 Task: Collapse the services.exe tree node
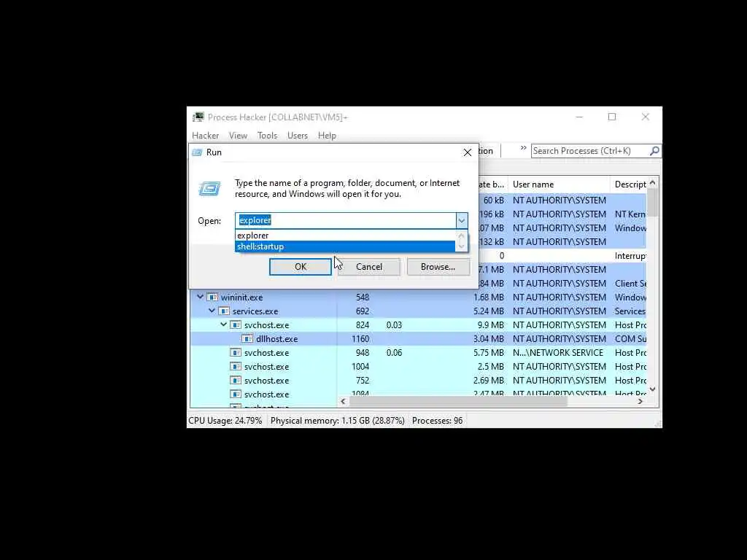(x=212, y=311)
